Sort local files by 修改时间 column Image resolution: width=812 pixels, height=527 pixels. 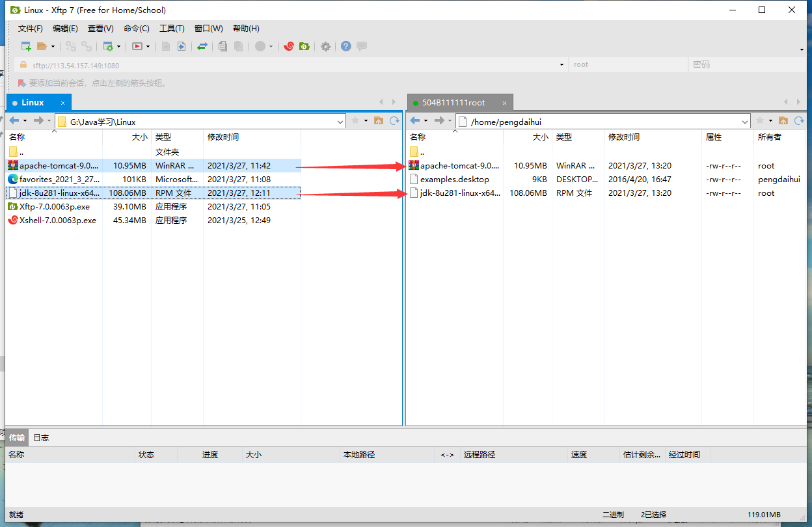click(252, 137)
